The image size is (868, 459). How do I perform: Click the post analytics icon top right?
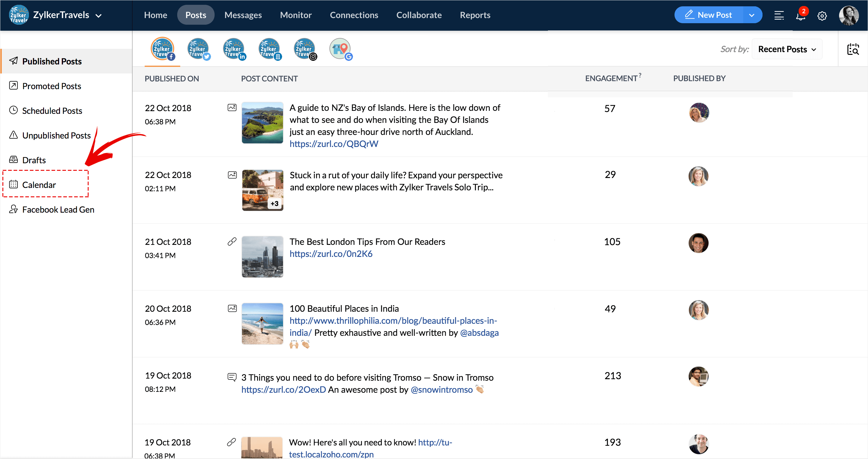pos(853,49)
